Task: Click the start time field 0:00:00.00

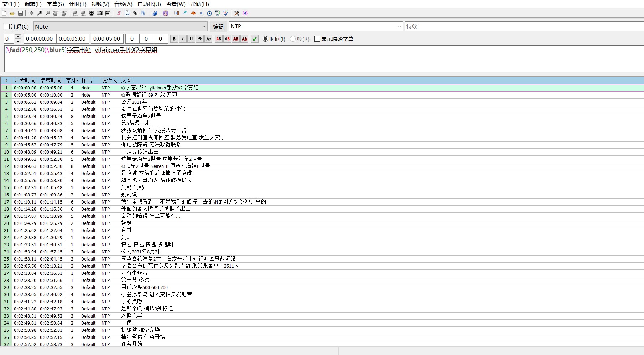Action: [40, 39]
